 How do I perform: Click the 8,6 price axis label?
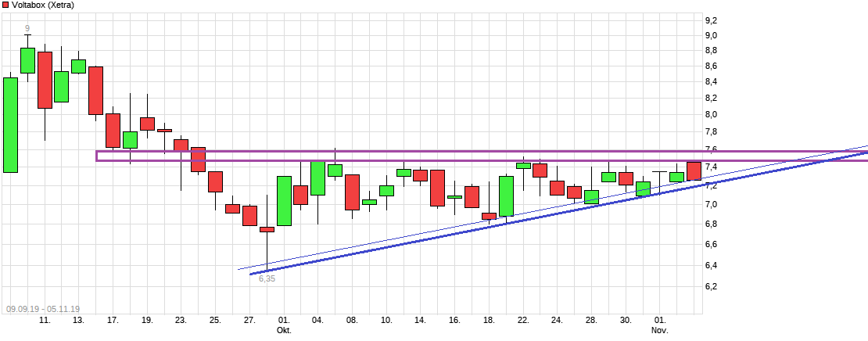(711, 66)
